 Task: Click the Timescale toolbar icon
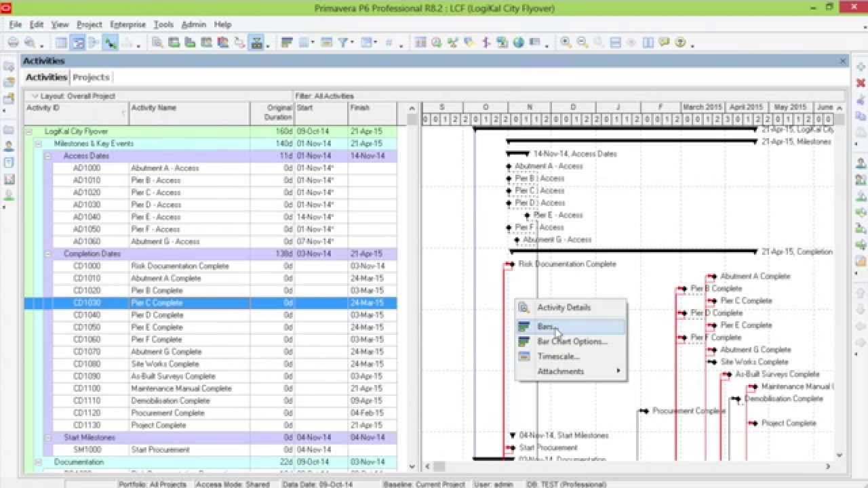(326, 43)
